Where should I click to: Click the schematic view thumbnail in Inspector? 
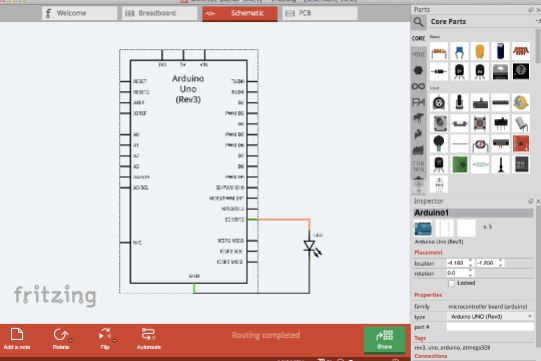444,229
